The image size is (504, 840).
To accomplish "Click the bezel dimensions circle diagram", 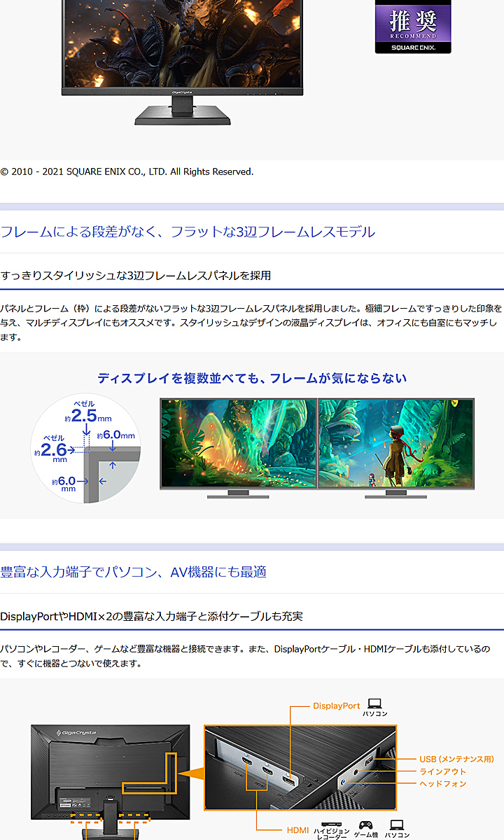I will [86, 448].
